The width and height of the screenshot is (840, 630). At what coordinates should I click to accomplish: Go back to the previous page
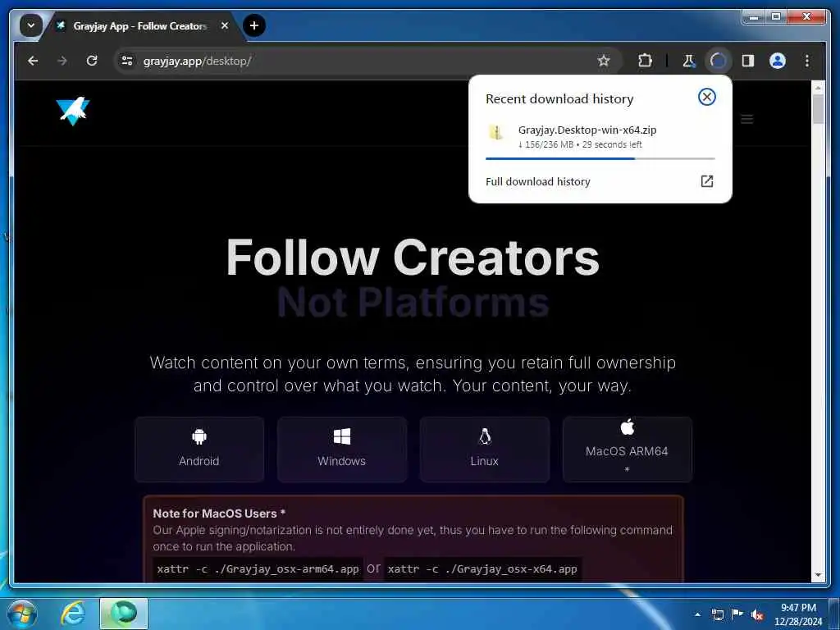click(33, 61)
